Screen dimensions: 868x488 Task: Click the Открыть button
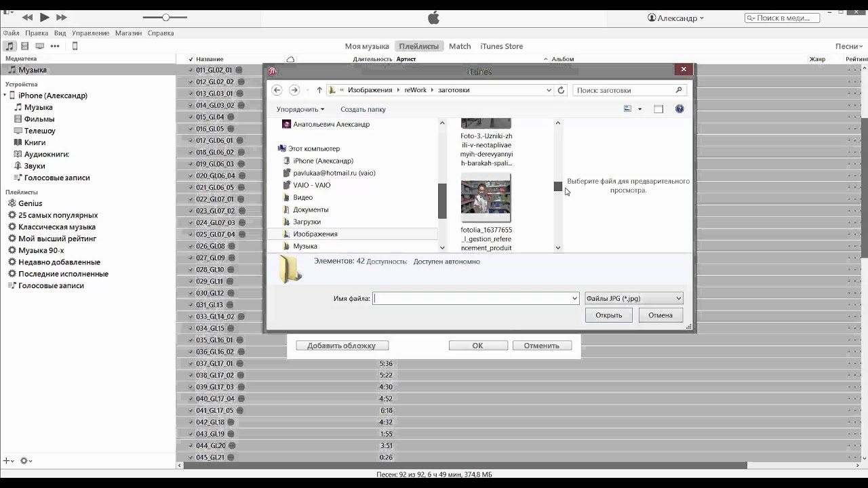[609, 315]
